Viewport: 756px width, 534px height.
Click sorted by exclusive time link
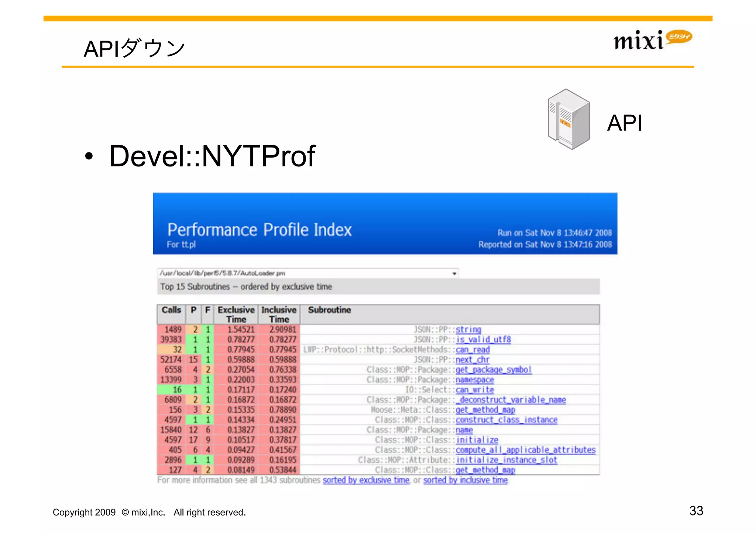[366, 480]
